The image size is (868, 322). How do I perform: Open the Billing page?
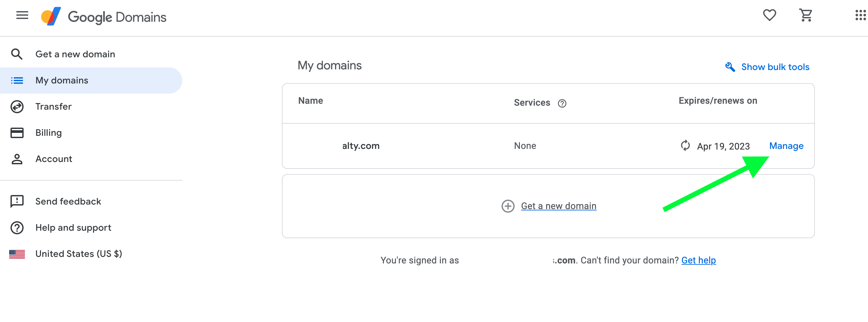(x=49, y=133)
